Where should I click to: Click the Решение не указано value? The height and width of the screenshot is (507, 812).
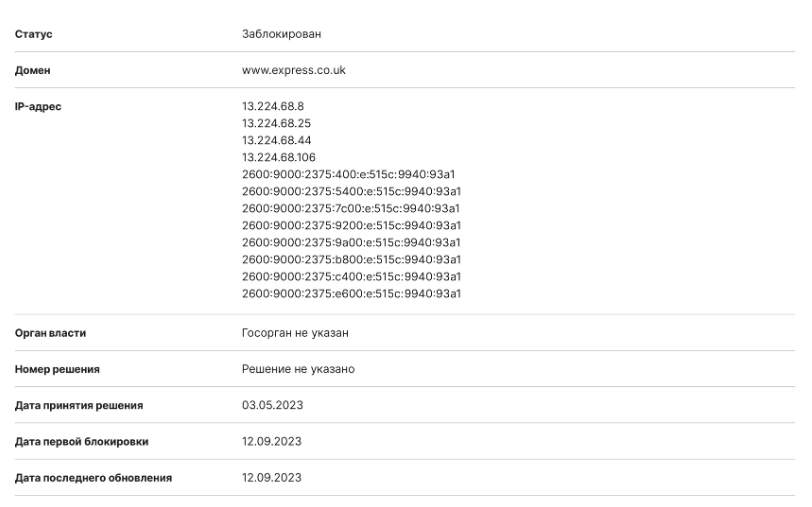point(298,369)
